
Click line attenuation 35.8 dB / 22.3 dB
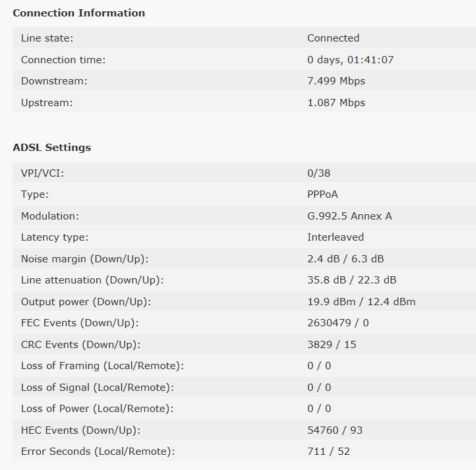(352, 280)
